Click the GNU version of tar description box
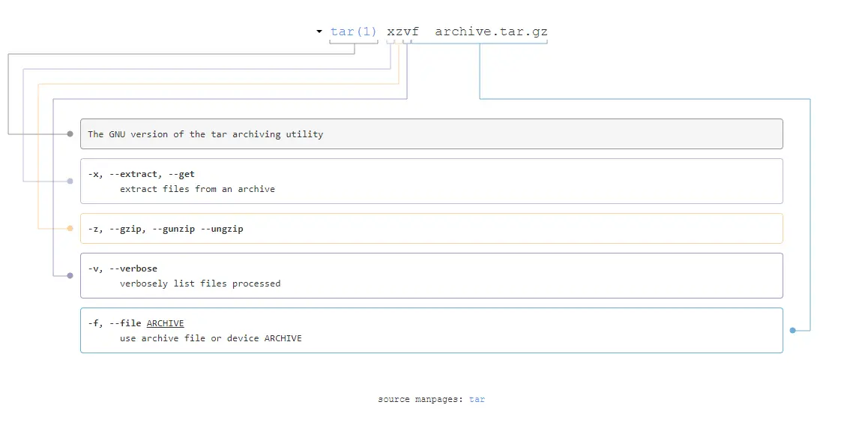 (x=431, y=134)
